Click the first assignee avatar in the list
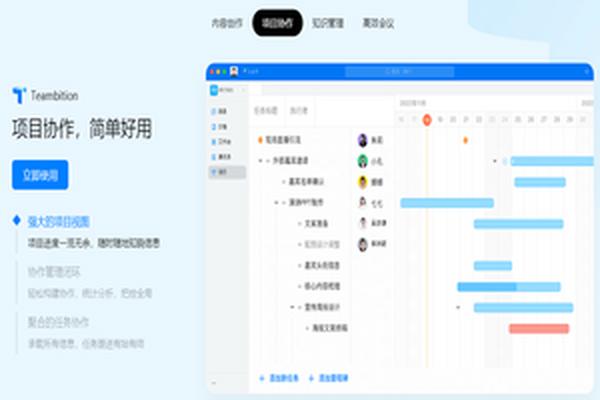Viewport: 600px width, 400px height. [x=362, y=139]
